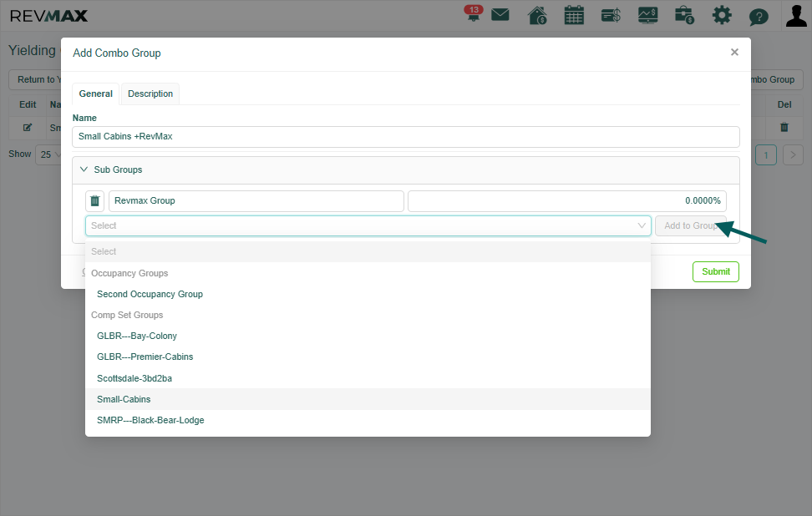Choose GLBR---Bay-Colony option

[x=368, y=336]
